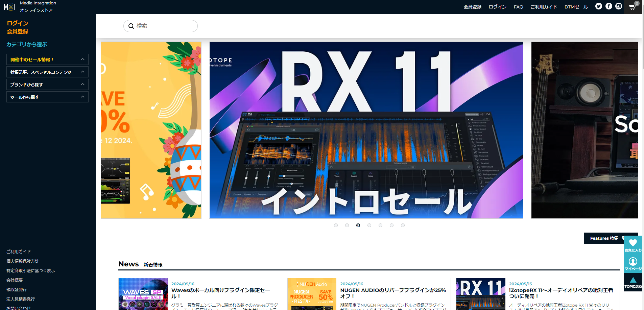Select the seventh carousel dot
Viewport: 644px width, 310px height.
point(403,225)
